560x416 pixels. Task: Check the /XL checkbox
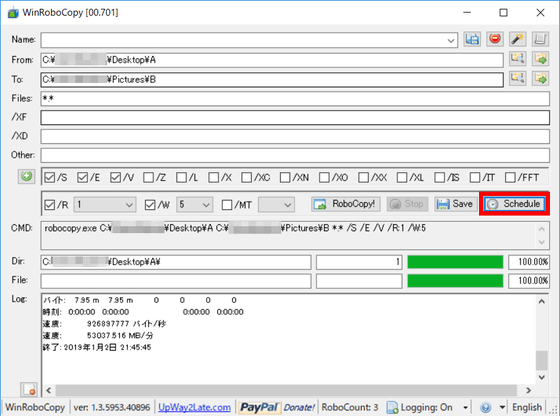pos(402,177)
